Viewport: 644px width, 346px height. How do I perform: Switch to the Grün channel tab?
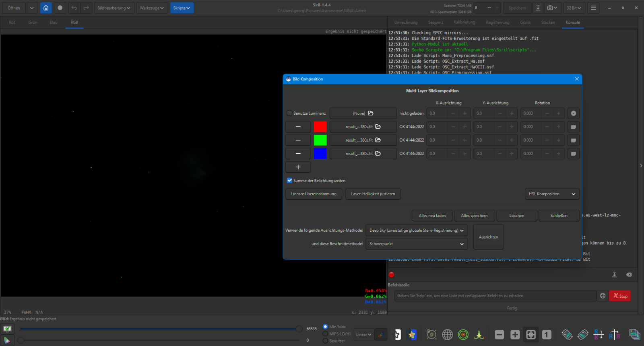pos(33,23)
